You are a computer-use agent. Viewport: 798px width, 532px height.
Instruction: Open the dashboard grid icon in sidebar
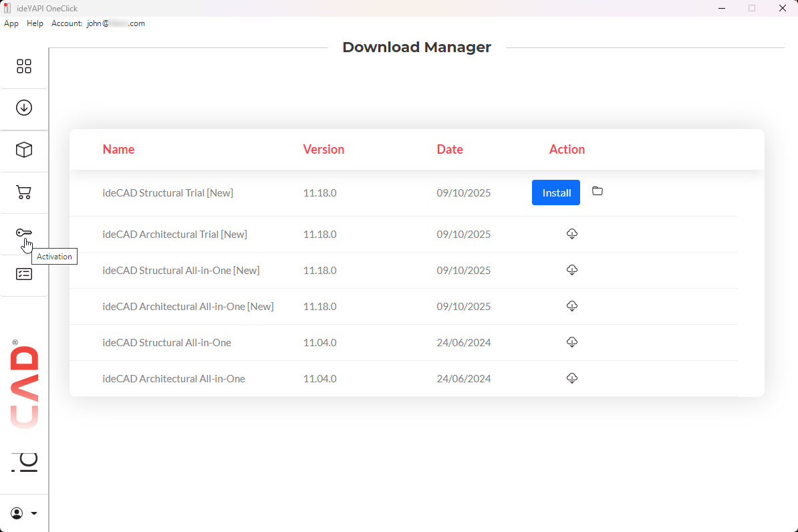click(x=24, y=66)
